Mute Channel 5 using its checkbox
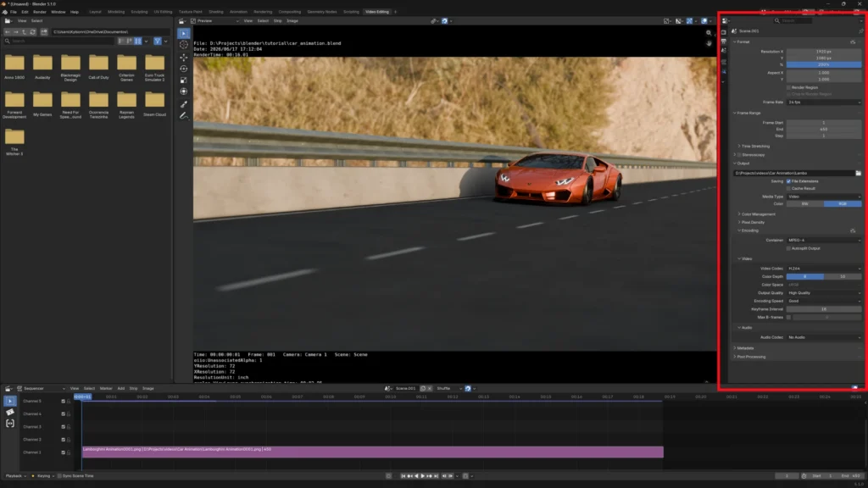 coord(63,401)
